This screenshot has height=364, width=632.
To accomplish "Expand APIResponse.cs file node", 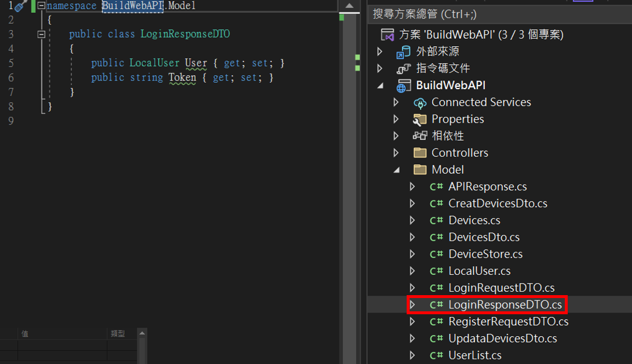I will [412, 186].
